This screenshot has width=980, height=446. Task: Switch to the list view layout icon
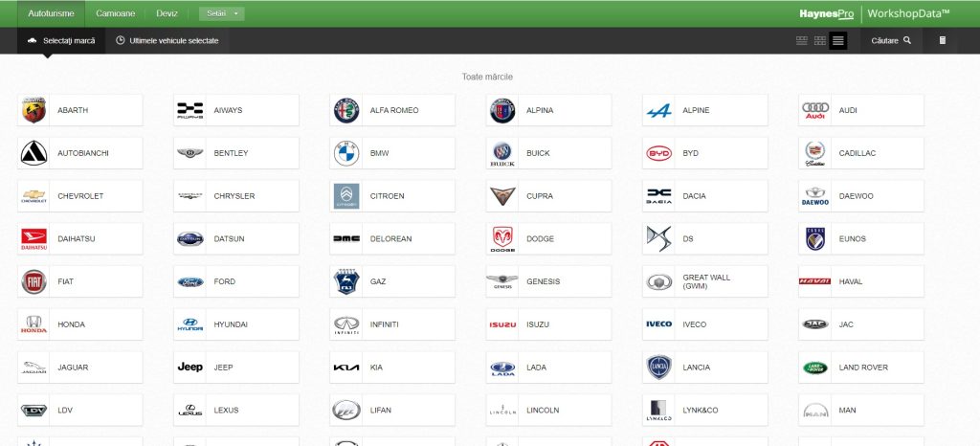tap(837, 40)
